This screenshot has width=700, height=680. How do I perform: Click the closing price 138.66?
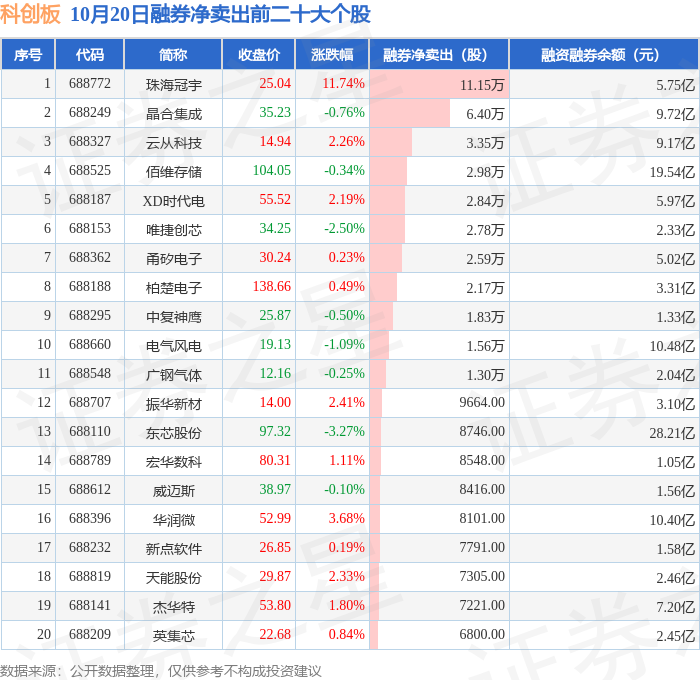coord(272,287)
